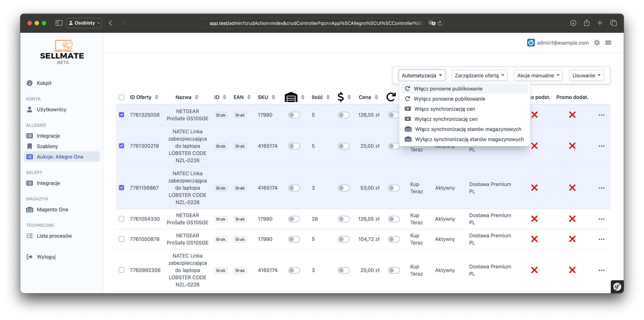Open Lista procesów in the sidebar
This screenshot has width=644, height=320.
[62, 236]
